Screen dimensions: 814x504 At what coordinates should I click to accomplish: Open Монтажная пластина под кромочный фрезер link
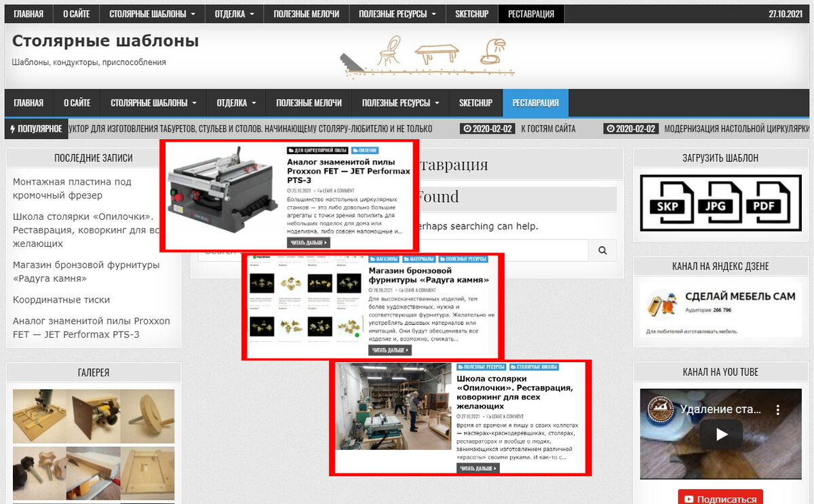(x=73, y=189)
